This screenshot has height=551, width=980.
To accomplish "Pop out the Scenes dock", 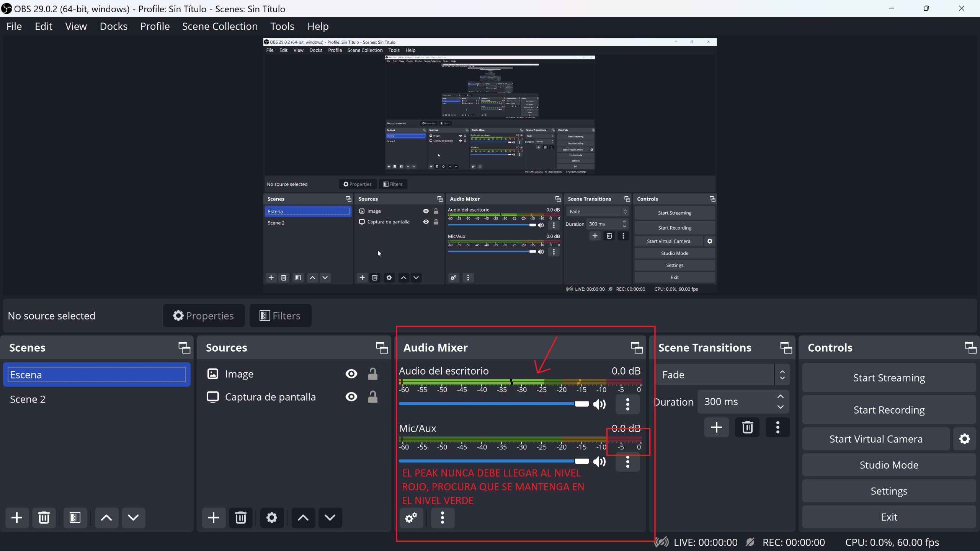I will (x=185, y=347).
